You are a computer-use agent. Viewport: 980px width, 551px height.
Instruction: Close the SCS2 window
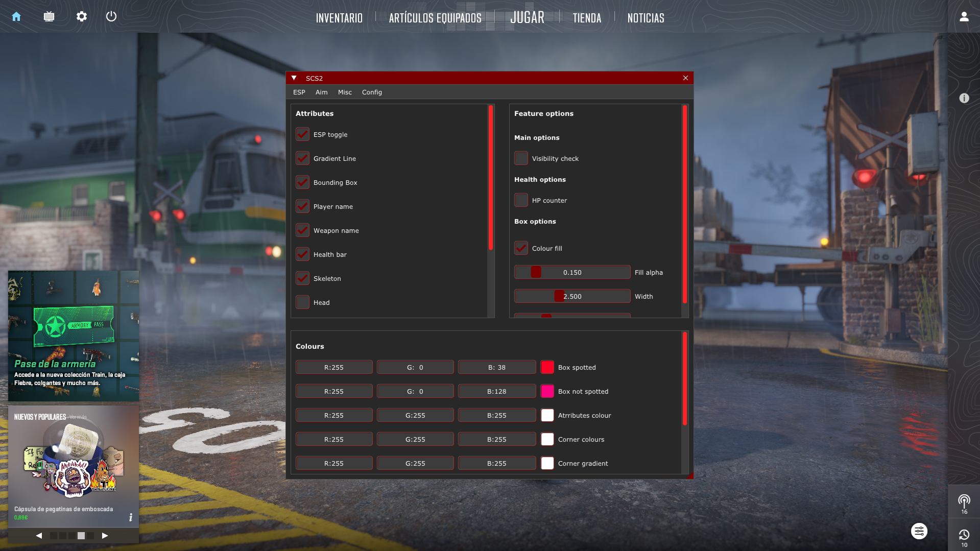point(685,78)
